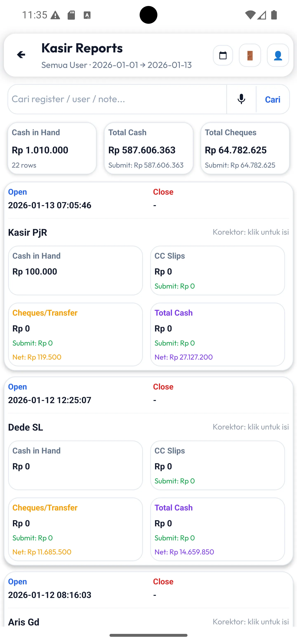Open the user filter person icon
The width and height of the screenshot is (297, 644).
click(x=278, y=55)
